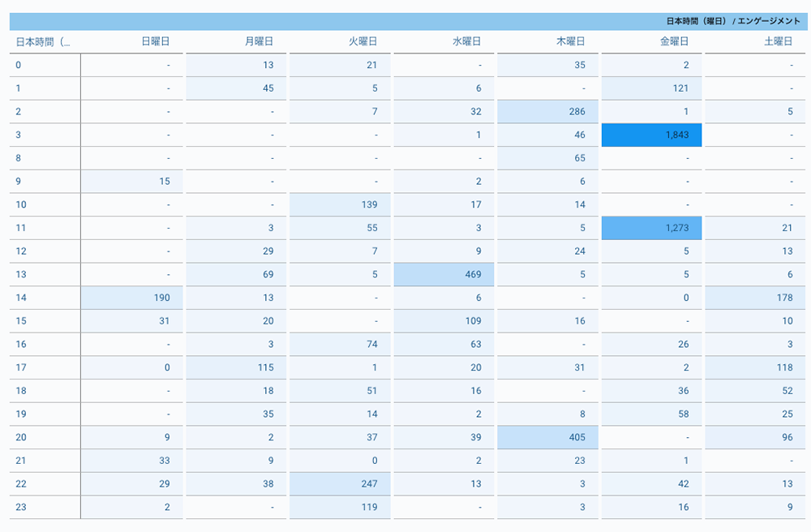Screen dimensions: 811x532
Task: Select Monday cell 35 in hour 19 row
Action: pyautogui.click(x=236, y=414)
